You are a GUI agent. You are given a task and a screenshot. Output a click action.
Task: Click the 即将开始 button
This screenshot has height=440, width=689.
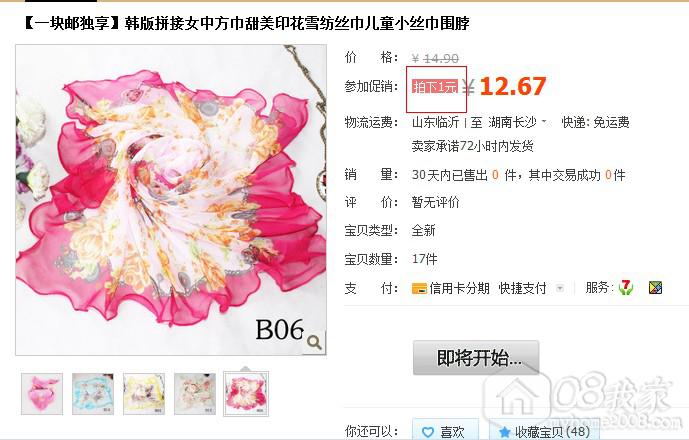[476, 358]
